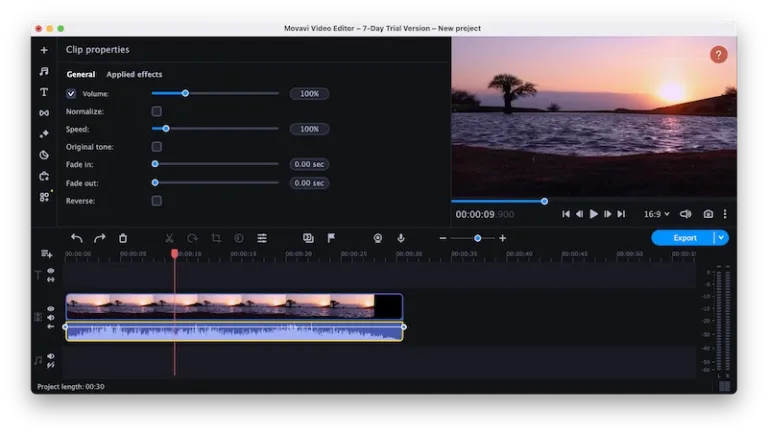Take a snapshot with the camera icon

pyautogui.click(x=708, y=214)
